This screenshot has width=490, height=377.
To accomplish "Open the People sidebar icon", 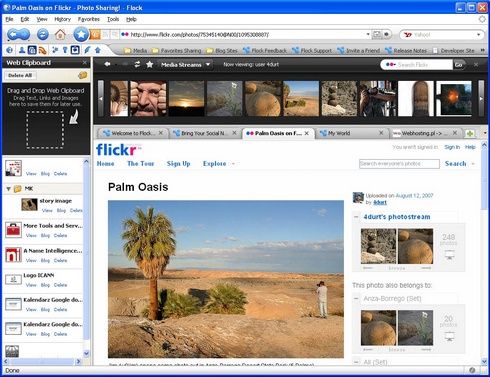I will (22, 50).
